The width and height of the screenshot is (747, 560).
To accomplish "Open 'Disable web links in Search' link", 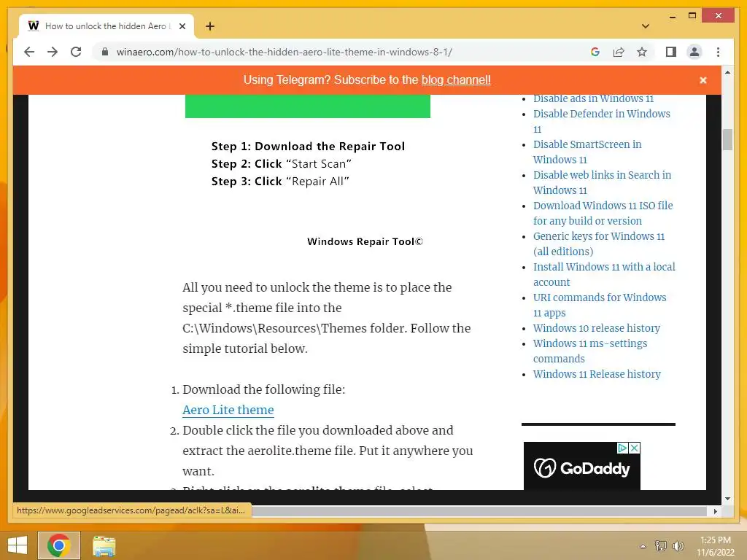I will coord(602,182).
